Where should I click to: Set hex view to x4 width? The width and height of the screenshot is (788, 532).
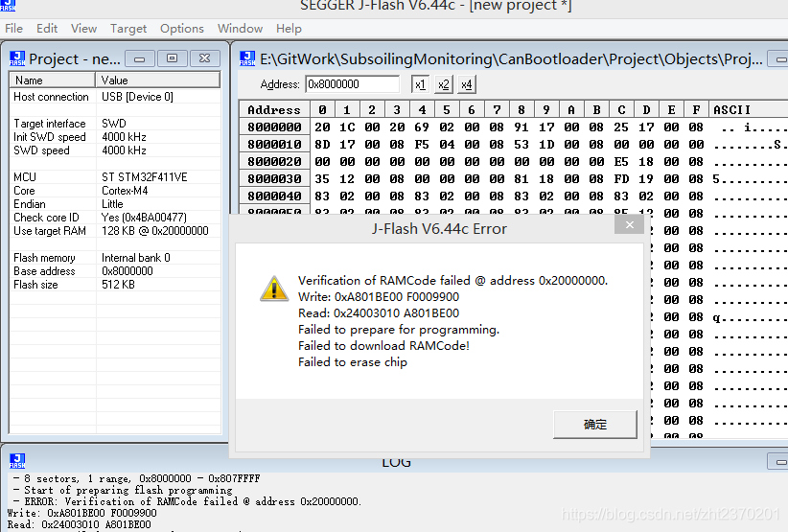(466, 84)
